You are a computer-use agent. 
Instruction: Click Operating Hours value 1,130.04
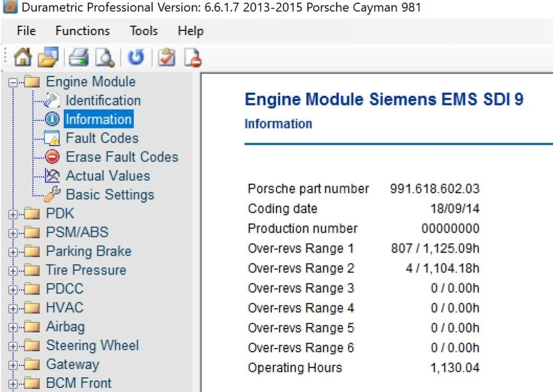tap(455, 367)
